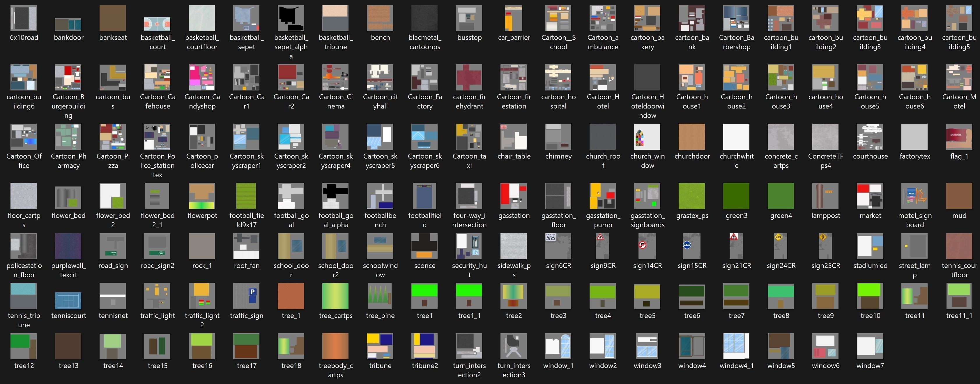
Task: Open the turn_intersection3 road texture
Action: [514, 346]
